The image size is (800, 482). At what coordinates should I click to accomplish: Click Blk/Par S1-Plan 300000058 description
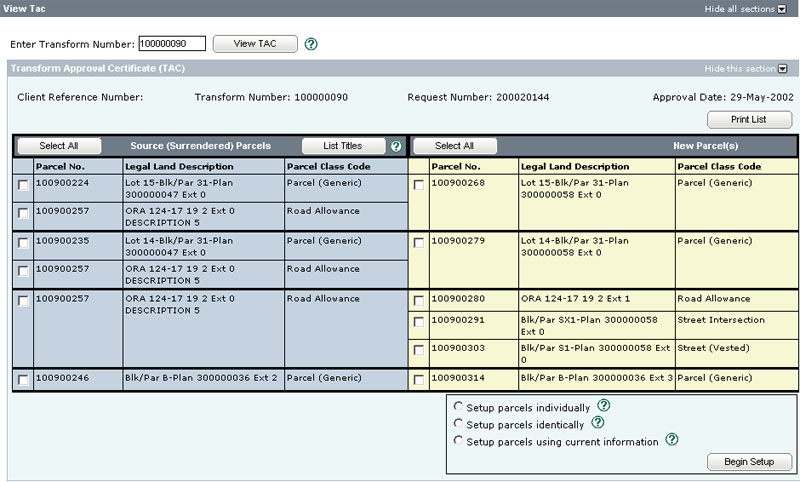point(595,354)
